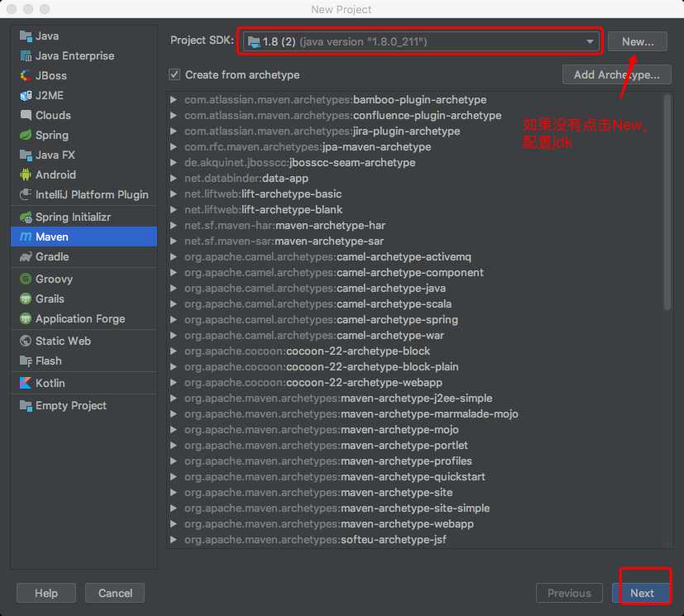Choose the JBoss icon in sidebar
The height and width of the screenshot is (616, 684).
26,76
